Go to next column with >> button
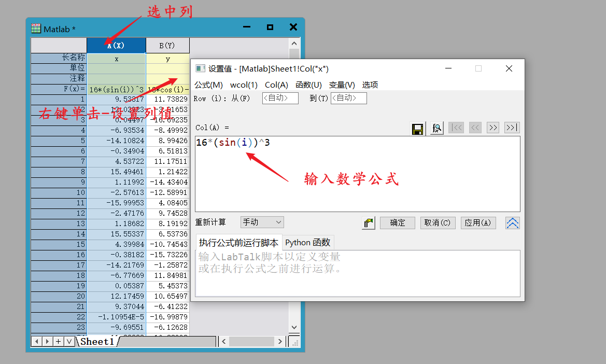 [493, 128]
